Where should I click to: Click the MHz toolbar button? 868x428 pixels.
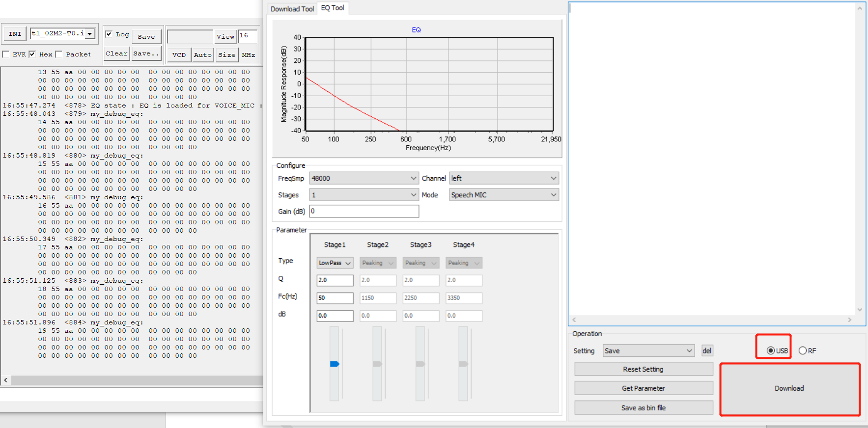[x=248, y=55]
